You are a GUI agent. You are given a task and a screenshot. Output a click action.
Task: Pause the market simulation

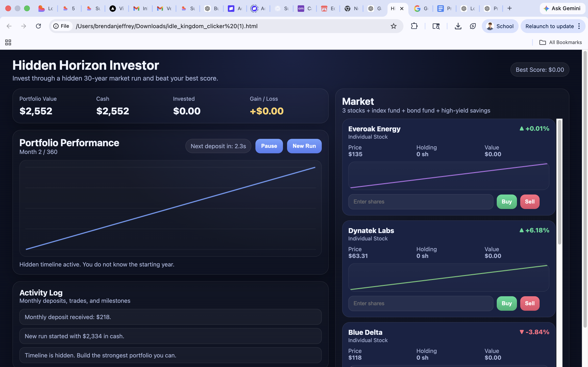[269, 146]
